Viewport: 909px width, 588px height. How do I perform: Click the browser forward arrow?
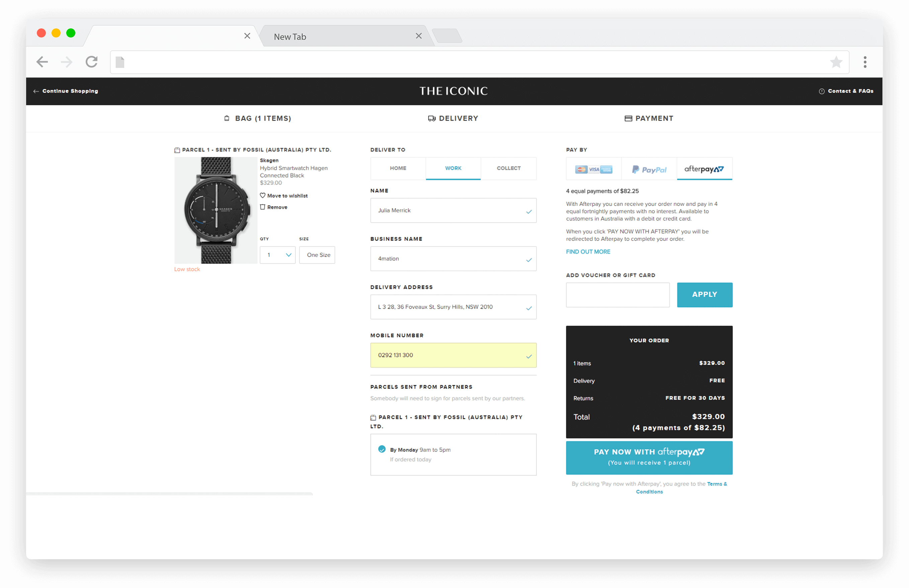coord(67,62)
